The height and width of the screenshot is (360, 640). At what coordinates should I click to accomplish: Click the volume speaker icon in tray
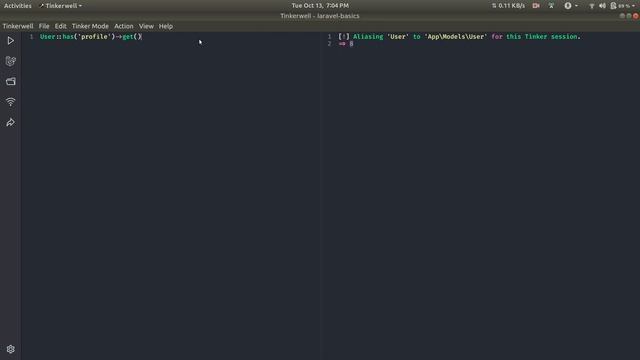(602, 6)
